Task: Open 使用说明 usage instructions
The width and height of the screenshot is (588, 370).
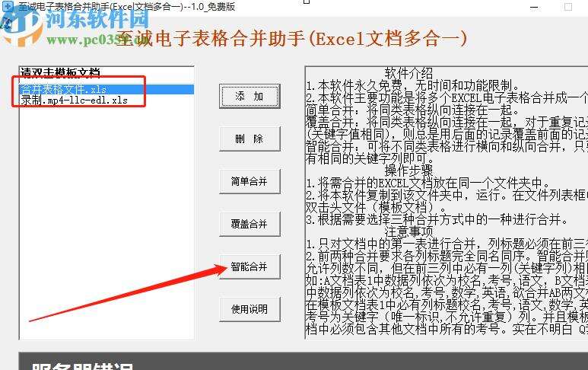Action: click(x=250, y=309)
